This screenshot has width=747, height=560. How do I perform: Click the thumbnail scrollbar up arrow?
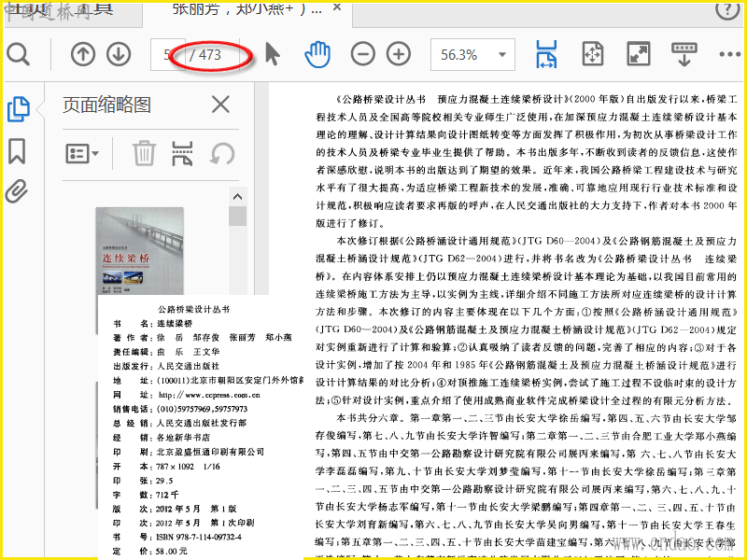[238, 197]
